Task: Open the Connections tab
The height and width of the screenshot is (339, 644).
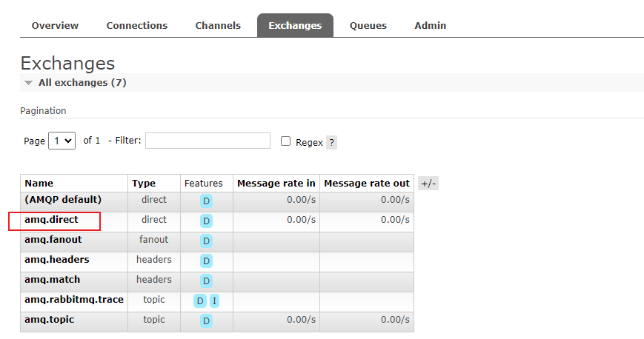Action: click(x=137, y=25)
